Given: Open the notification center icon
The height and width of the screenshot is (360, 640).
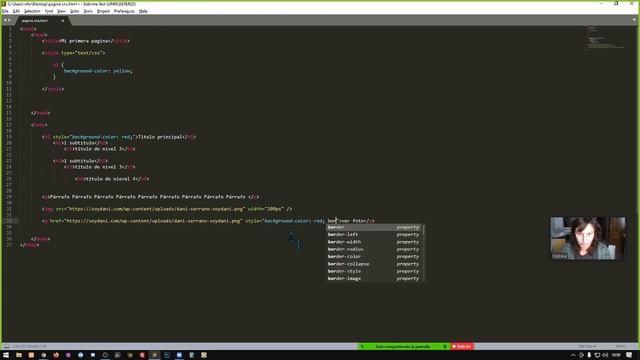Looking at the screenshot, I should (629, 356).
